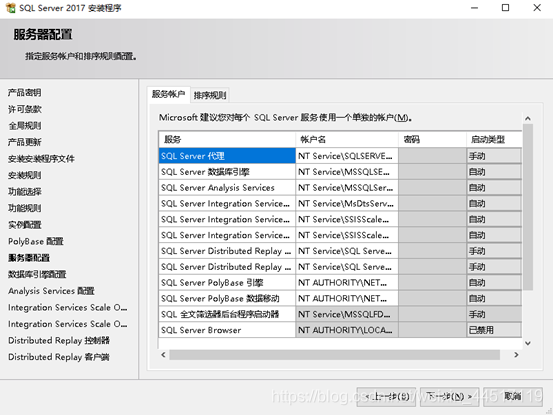Click the 取消 cancel button
Screen dimensions: 553x415
513,397
